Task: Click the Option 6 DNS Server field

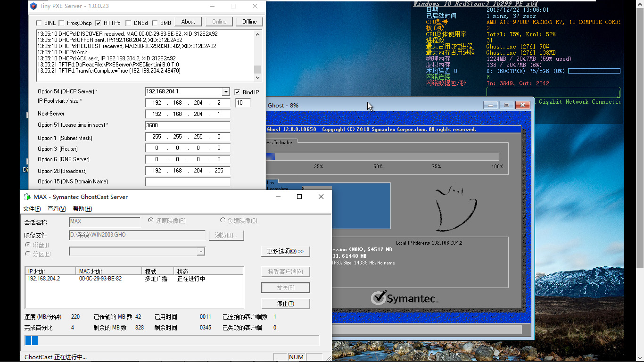Action: (188, 159)
